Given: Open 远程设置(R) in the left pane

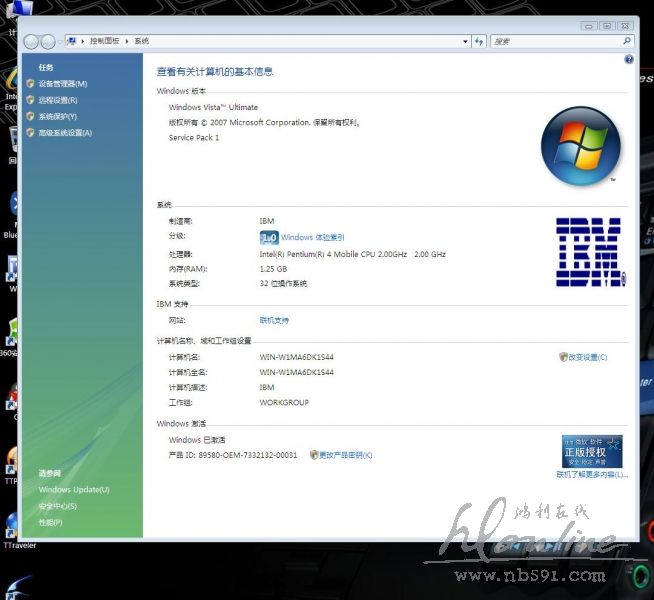Looking at the screenshot, I should [57, 100].
